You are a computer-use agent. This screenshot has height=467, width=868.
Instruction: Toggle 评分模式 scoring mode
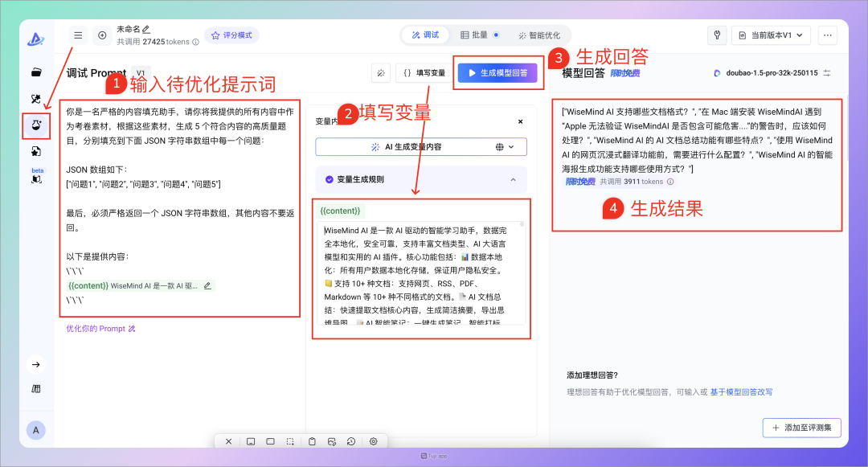(x=231, y=35)
